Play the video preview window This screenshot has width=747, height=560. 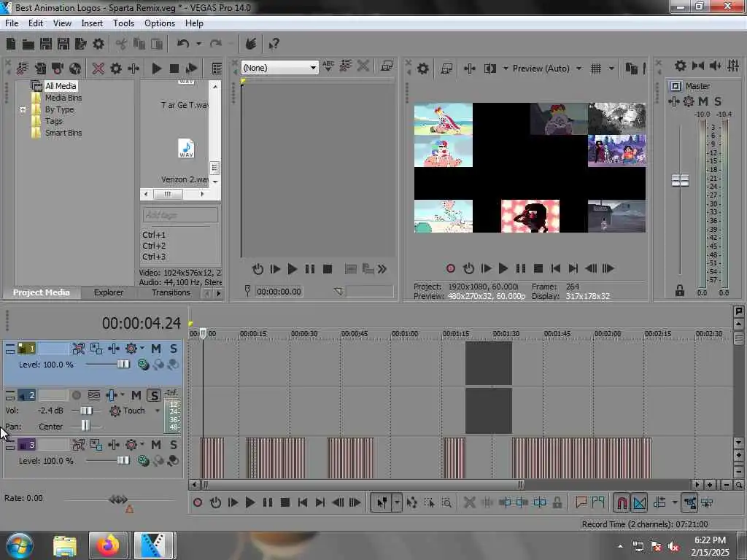503,268
